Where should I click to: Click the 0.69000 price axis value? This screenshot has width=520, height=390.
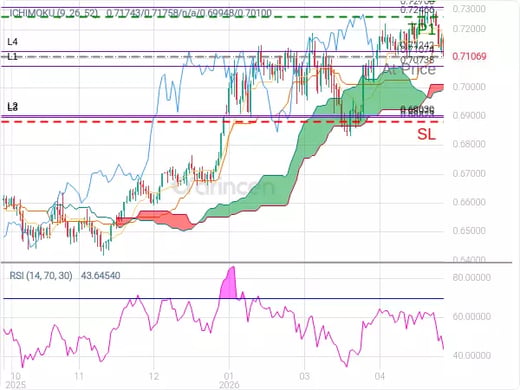(x=469, y=115)
